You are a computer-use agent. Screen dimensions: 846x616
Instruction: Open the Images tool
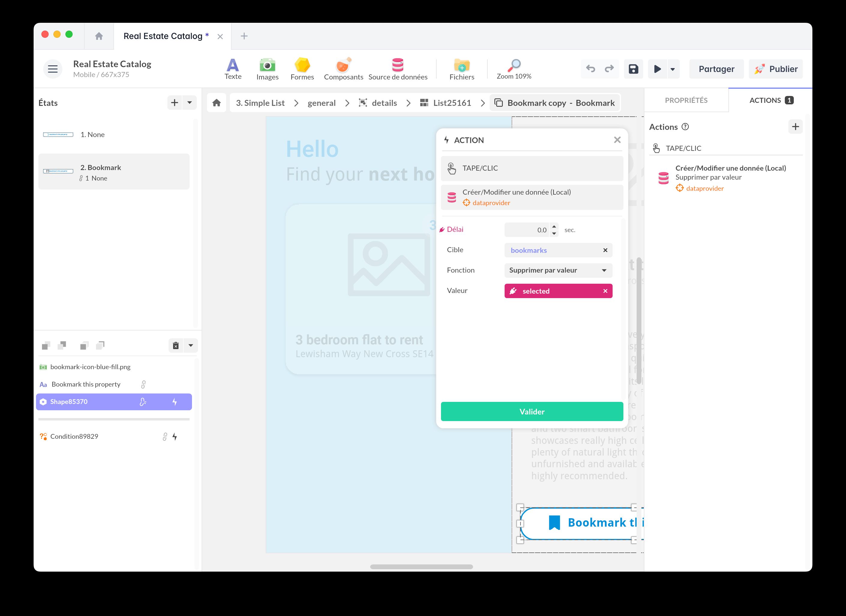(x=268, y=69)
